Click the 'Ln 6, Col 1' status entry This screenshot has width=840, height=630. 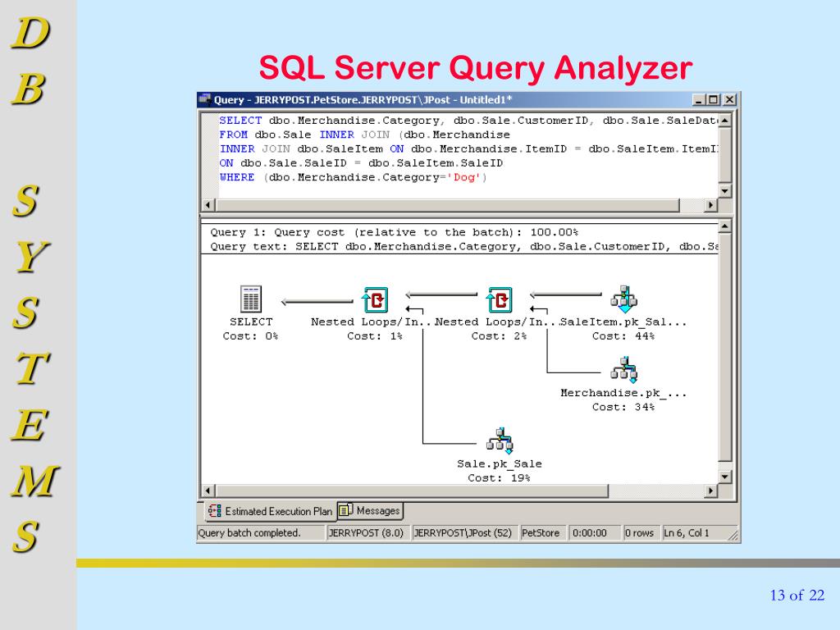pyautogui.click(x=687, y=533)
